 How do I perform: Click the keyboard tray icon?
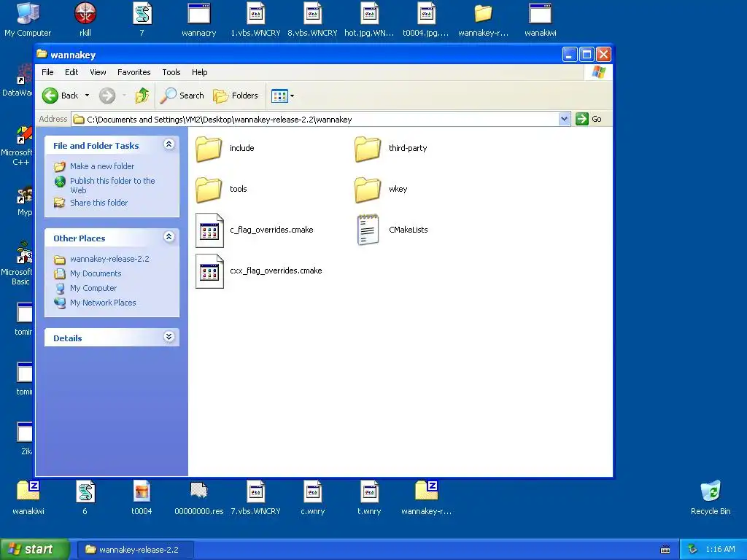click(665, 550)
